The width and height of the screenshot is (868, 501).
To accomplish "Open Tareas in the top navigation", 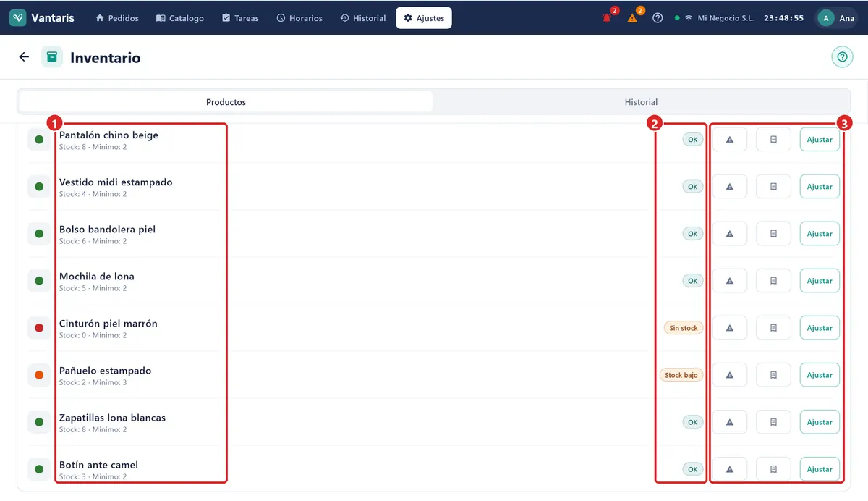I will (240, 18).
